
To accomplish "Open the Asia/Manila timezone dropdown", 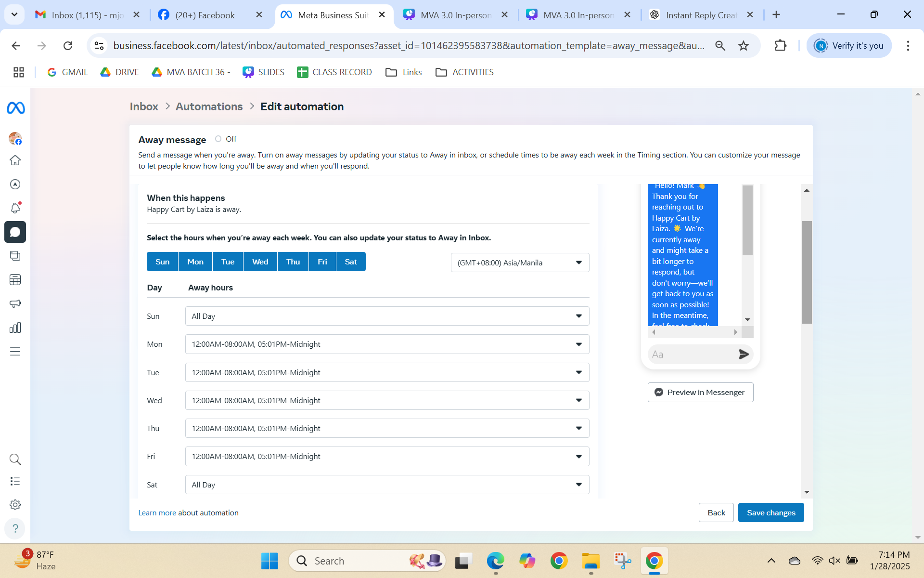I will [520, 263].
